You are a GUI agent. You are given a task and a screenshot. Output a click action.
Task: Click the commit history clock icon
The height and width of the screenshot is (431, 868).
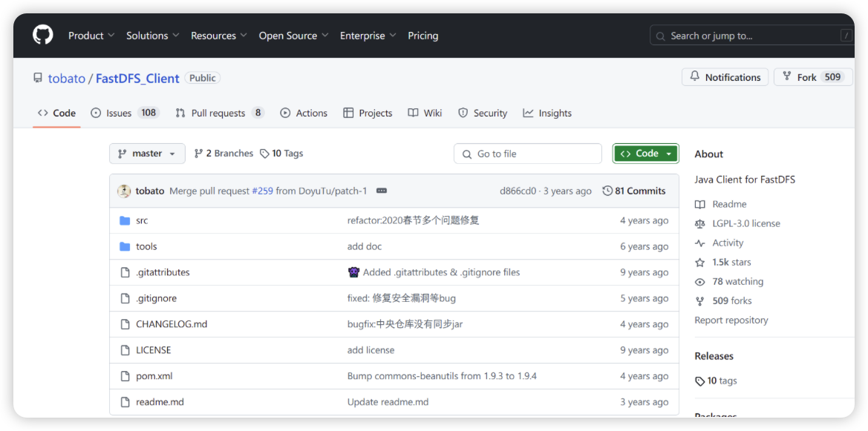pyautogui.click(x=607, y=191)
